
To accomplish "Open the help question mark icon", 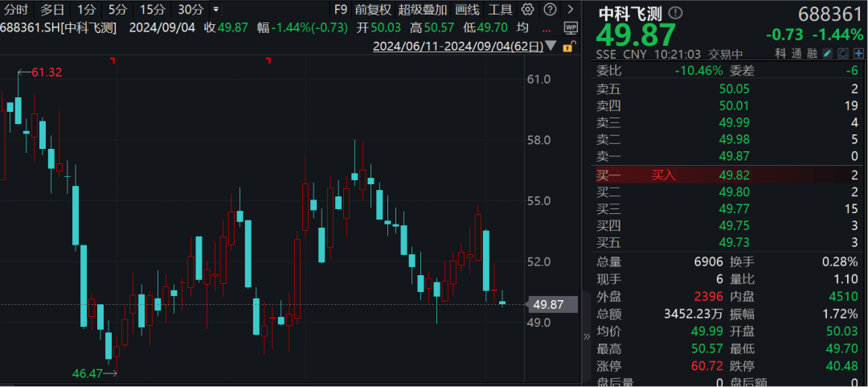I will click(549, 9).
